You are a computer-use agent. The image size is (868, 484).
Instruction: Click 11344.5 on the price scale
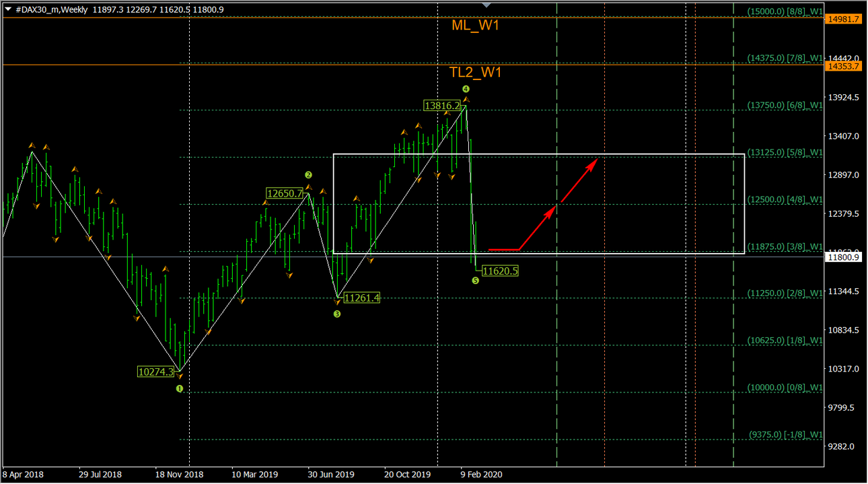coord(844,291)
